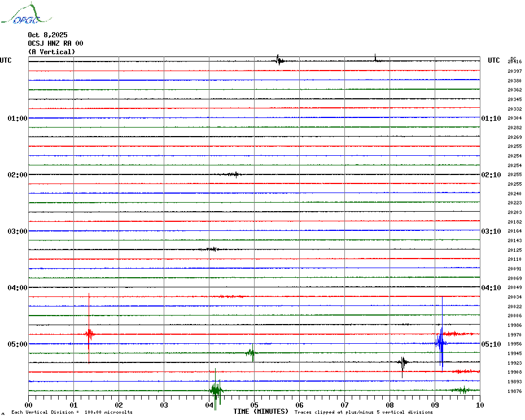Select the 01:00 time label on the left
525x420 pixels.
17,119
